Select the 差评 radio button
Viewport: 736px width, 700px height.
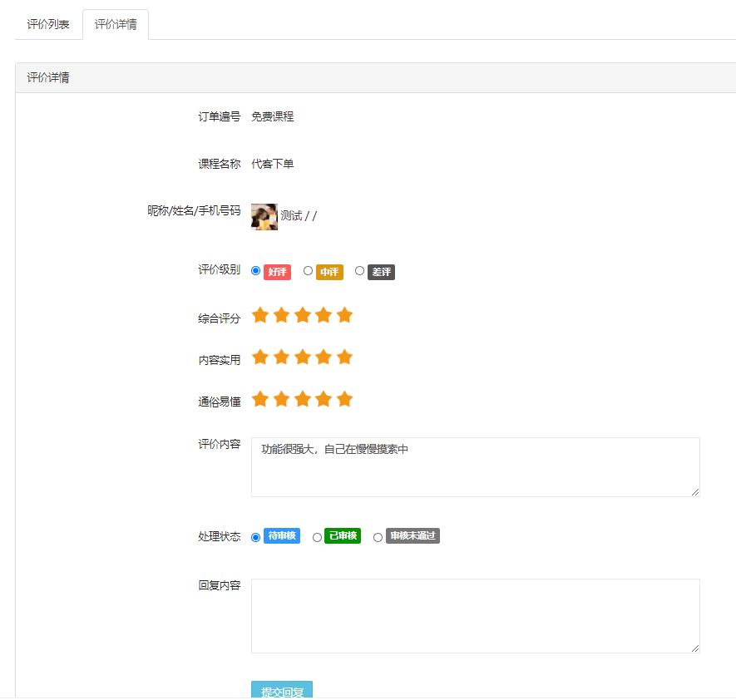(x=359, y=271)
